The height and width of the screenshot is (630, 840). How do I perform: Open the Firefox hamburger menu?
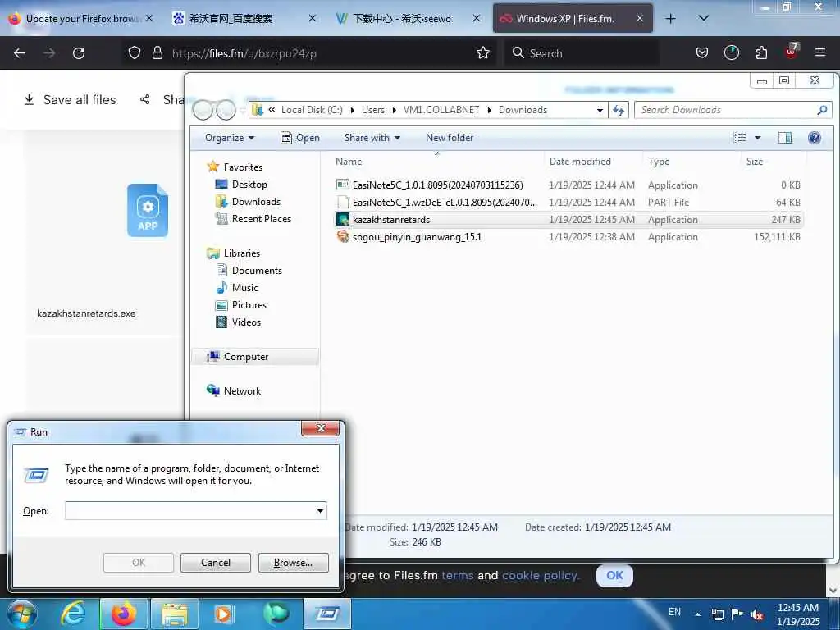click(820, 52)
